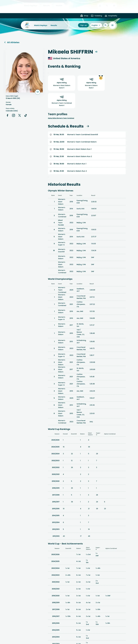Image resolution: width=138 pixels, height=644 pixels.
Task: Open the Milano Cortina 2026 logo home
Action: (27, 25)
